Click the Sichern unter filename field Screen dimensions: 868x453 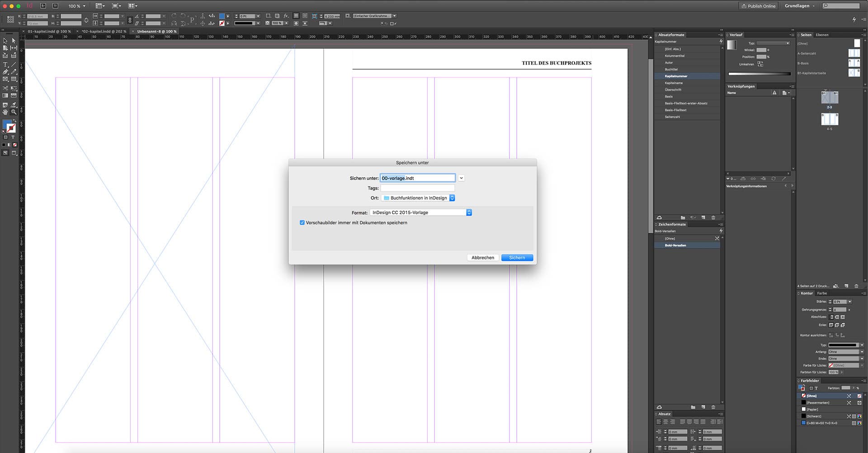417,178
